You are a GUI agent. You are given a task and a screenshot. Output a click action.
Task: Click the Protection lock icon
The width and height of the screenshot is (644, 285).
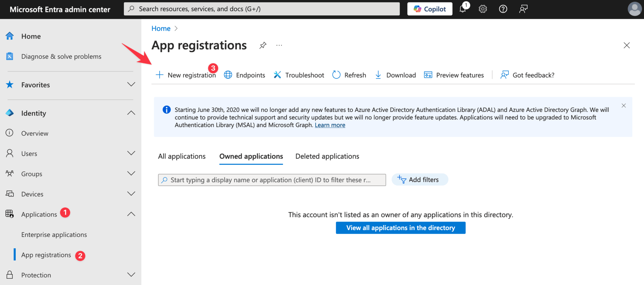[x=10, y=275]
